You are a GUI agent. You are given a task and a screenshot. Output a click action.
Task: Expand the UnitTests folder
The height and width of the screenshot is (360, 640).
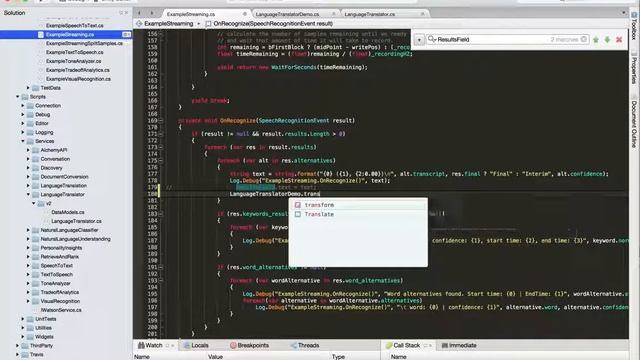coord(23,319)
